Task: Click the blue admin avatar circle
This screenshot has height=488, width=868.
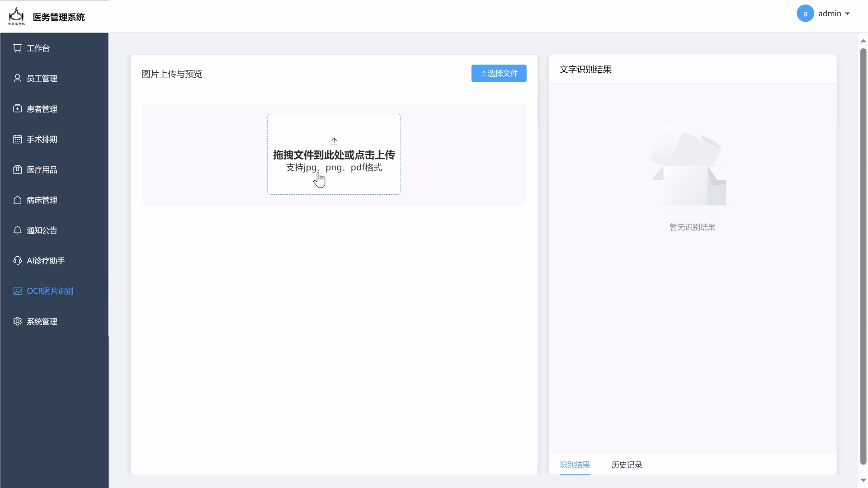Action: tap(805, 14)
